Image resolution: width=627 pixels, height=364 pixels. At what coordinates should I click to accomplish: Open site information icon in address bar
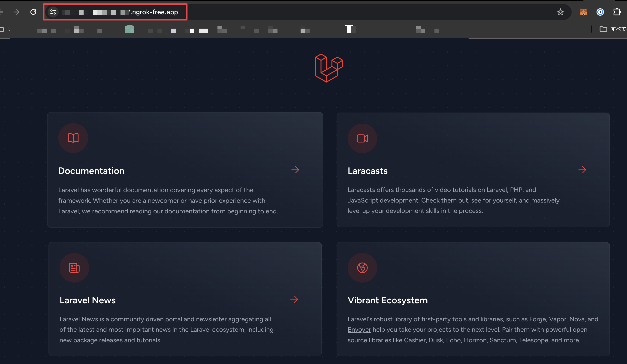(x=53, y=12)
